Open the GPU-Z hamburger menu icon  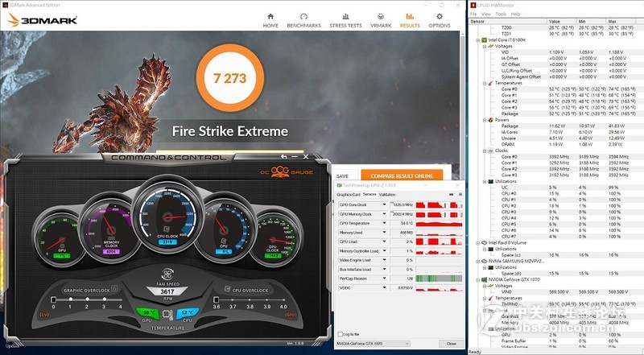click(x=460, y=194)
